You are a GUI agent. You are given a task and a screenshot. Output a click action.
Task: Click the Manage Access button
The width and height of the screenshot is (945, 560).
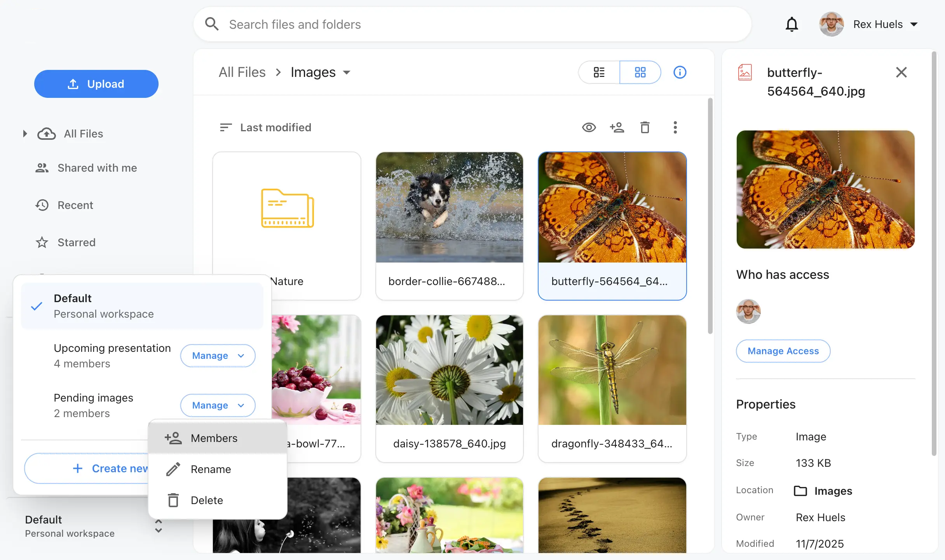click(783, 351)
